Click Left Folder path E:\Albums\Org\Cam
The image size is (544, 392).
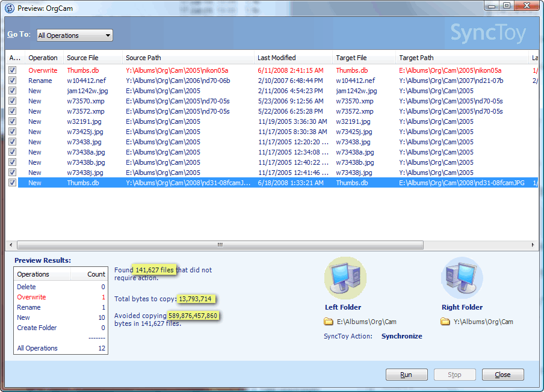[366, 322]
